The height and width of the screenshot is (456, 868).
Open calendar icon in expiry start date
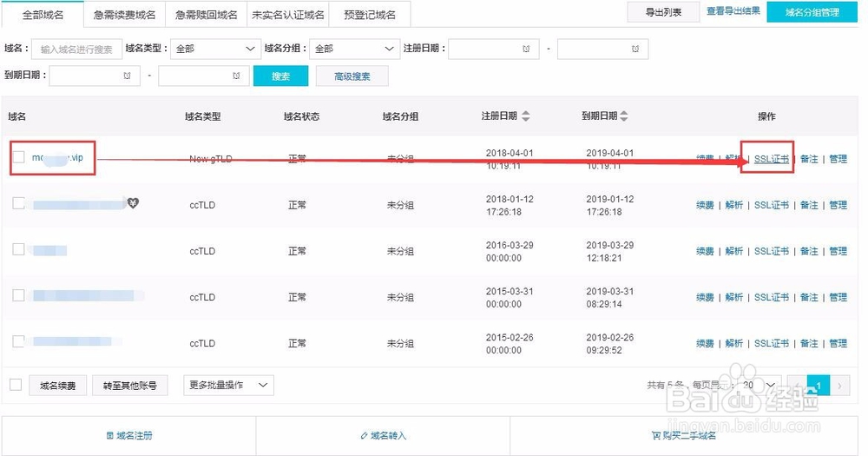point(128,76)
